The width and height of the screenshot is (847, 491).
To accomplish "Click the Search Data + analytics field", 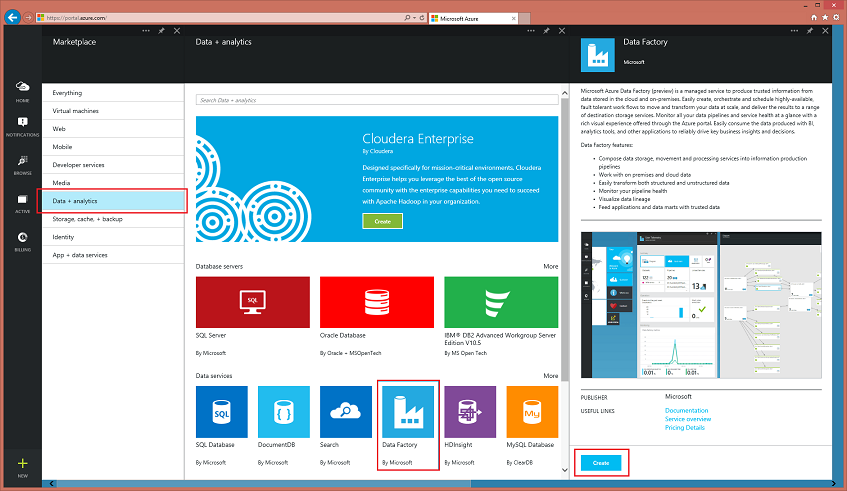I will (377, 100).
